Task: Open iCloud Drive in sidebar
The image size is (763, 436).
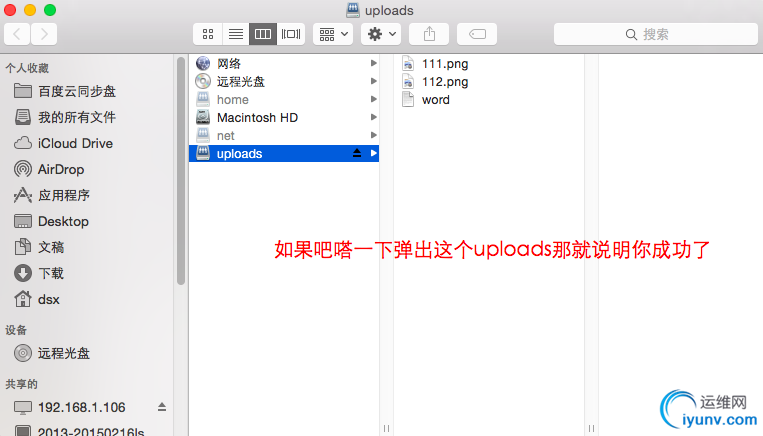Action: click(x=63, y=143)
